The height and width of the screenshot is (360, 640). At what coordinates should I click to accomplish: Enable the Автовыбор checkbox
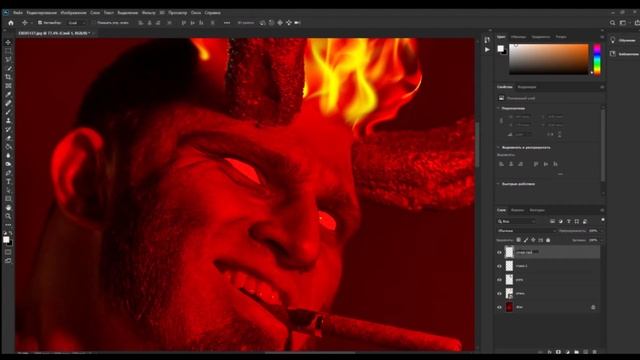coord(40,23)
